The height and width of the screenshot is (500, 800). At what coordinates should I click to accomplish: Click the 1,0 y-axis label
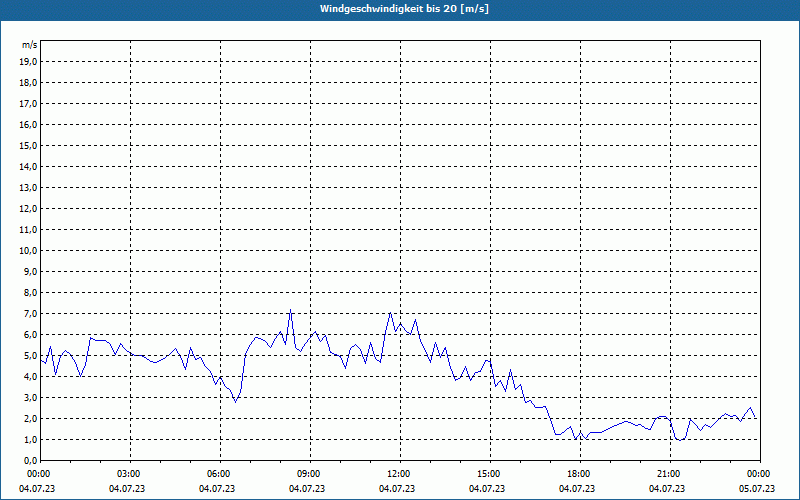point(30,440)
